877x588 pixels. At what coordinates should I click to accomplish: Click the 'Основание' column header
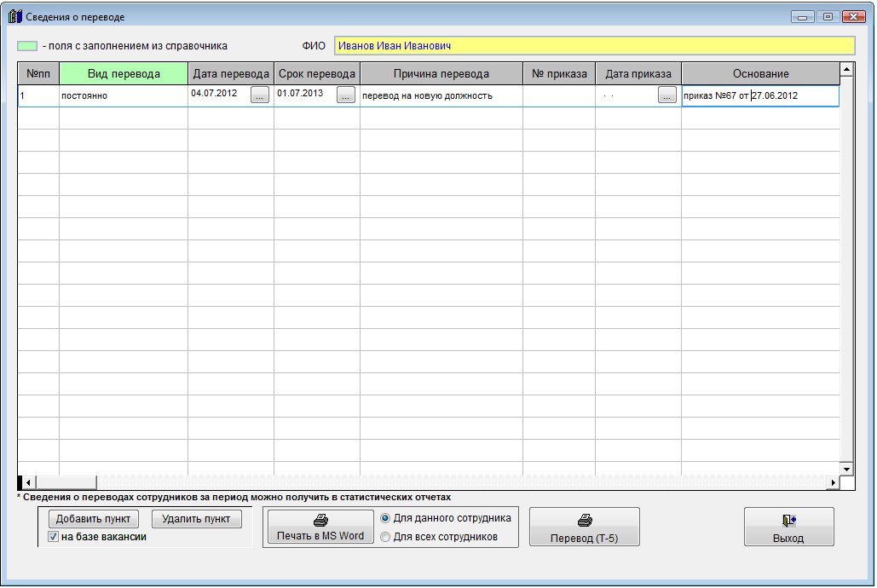[x=760, y=74]
